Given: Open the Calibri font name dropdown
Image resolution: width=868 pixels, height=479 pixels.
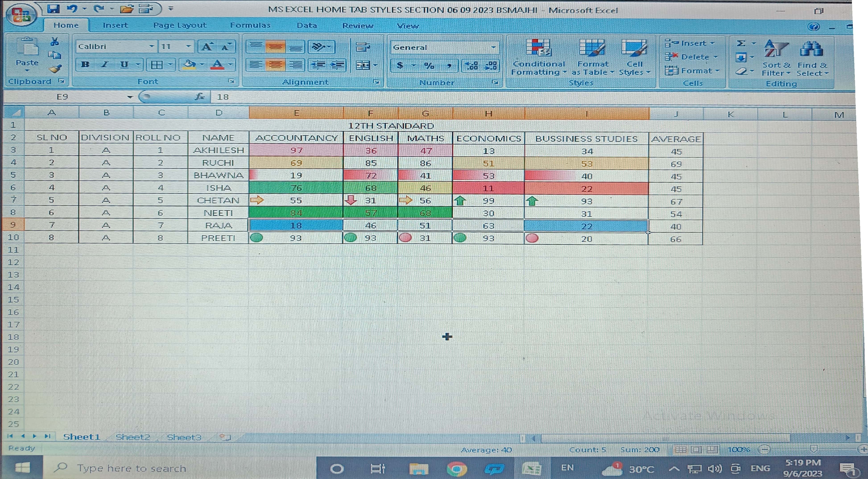Looking at the screenshot, I should (152, 46).
